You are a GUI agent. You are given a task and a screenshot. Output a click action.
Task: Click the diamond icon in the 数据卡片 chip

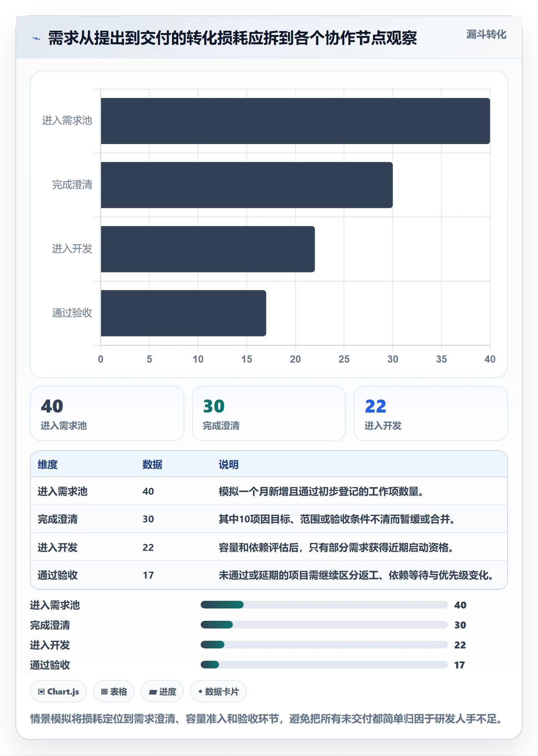point(200,691)
